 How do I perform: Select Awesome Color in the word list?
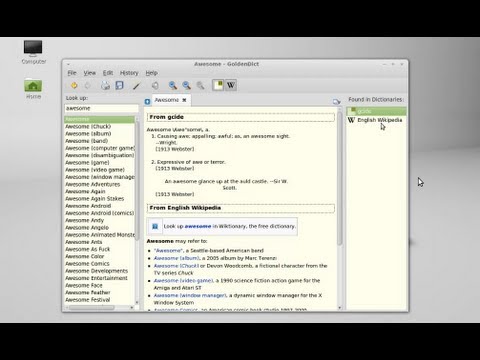click(99, 256)
